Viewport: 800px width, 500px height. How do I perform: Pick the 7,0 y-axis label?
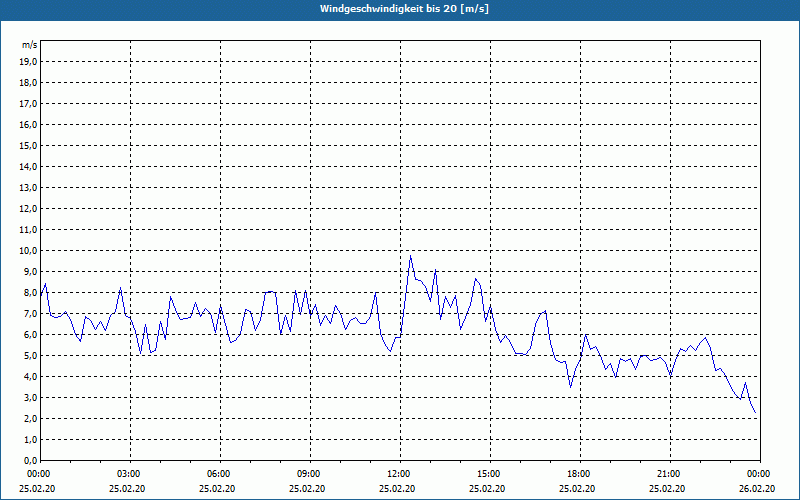(31, 314)
